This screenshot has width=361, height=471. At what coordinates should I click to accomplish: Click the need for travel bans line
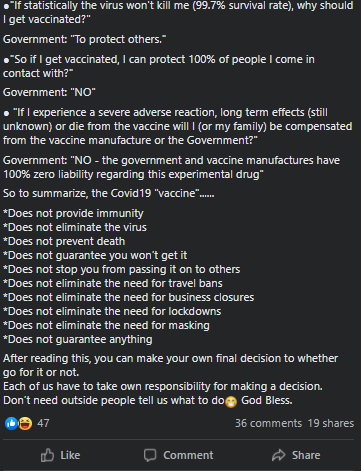coord(113,283)
